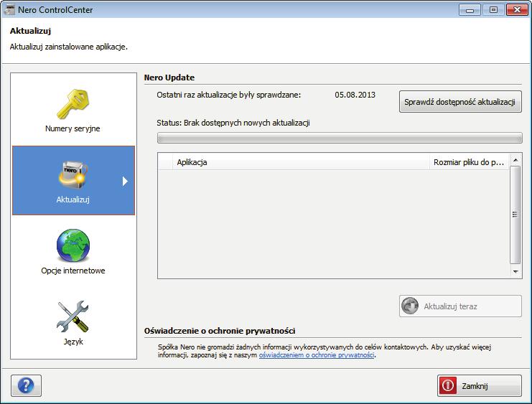Click Sprawdź dostępność aktualizacji button
The width and height of the screenshot is (532, 404).
(x=460, y=101)
